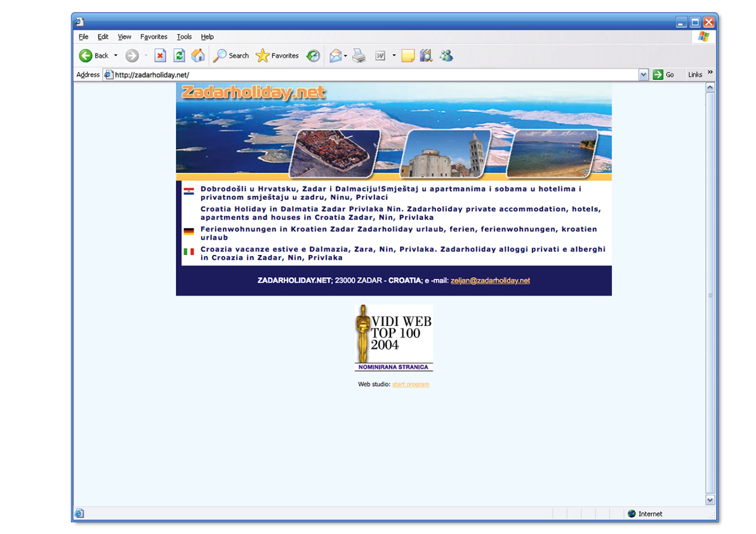
Task: Open the History toolbar icon
Action: click(x=313, y=56)
